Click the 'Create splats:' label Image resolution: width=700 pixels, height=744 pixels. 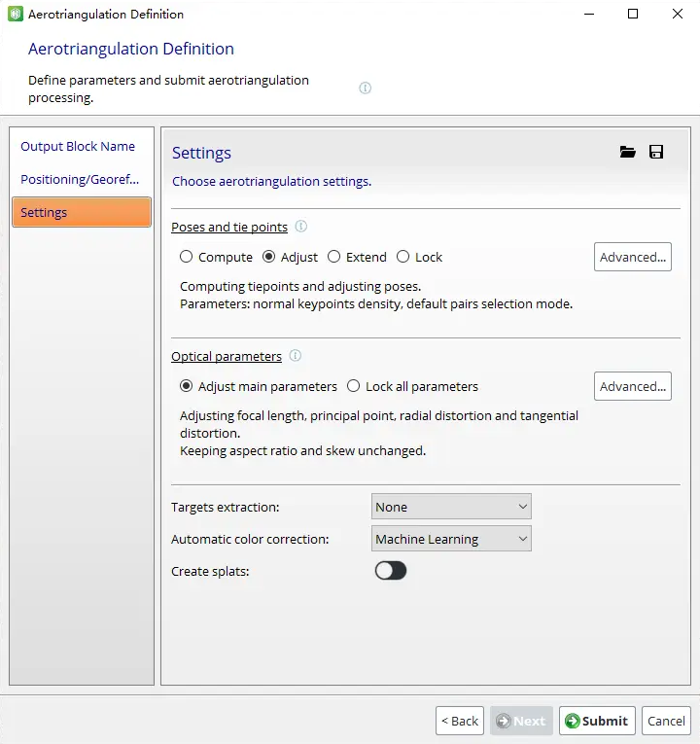coord(210,571)
